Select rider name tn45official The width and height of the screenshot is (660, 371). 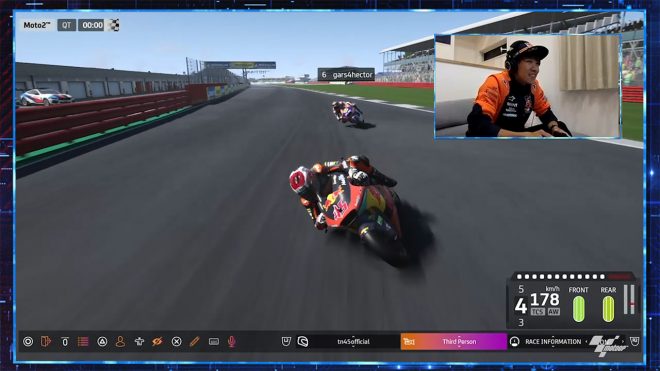[354, 342]
